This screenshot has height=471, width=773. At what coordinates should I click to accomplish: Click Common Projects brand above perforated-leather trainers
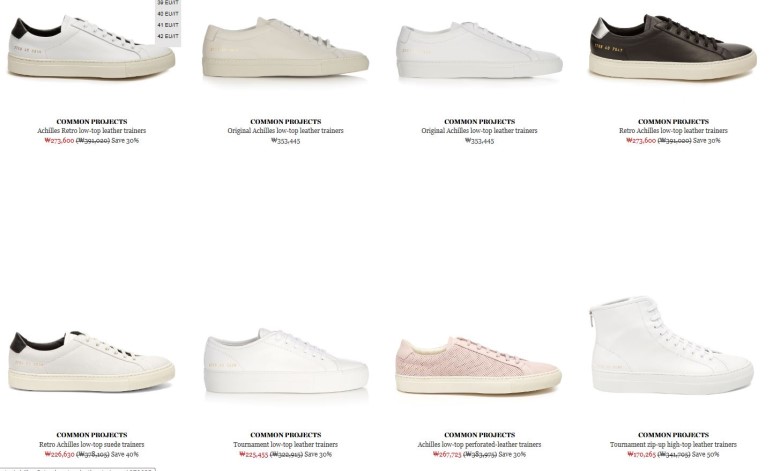pyautogui.click(x=480, y=435)
